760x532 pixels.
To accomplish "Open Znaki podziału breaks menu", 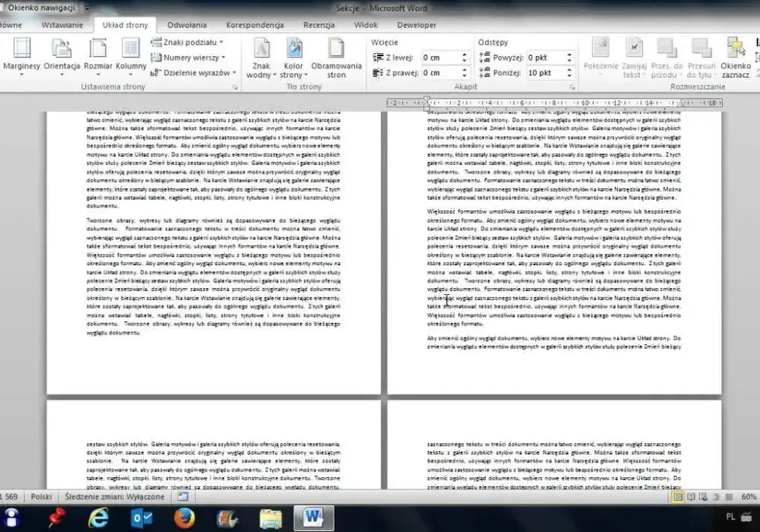I will pos(187,42).
